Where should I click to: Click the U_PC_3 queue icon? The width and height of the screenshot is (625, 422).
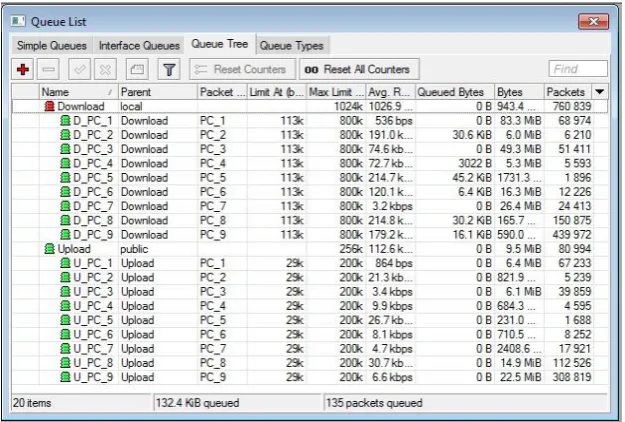click(x=65, y=292)
